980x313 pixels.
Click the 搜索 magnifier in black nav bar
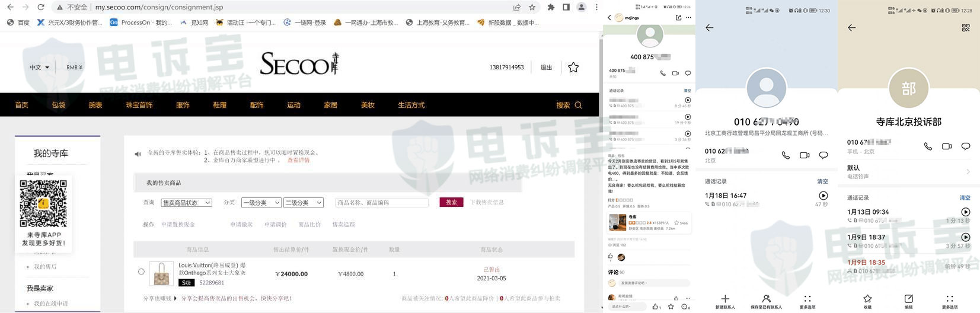pyautogui.click(x=579, y=105)
